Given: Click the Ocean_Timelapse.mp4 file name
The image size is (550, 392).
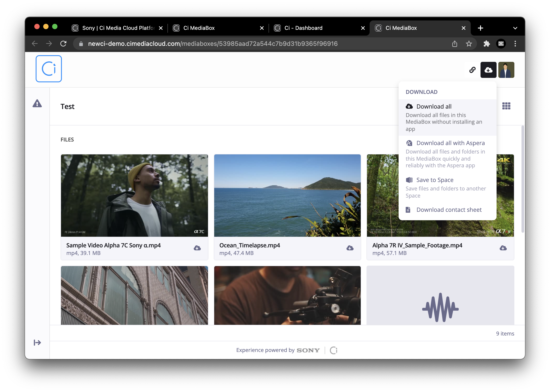Looking at the screenshot, I should coord(250,245).
